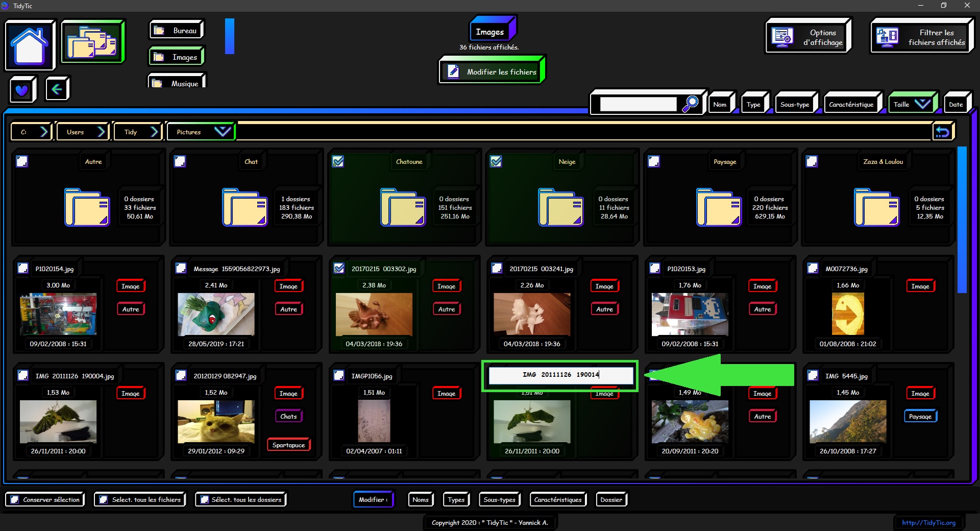Uncheck the Chatoune folder checkbox

pyautogui.click(x=338, y=162)
